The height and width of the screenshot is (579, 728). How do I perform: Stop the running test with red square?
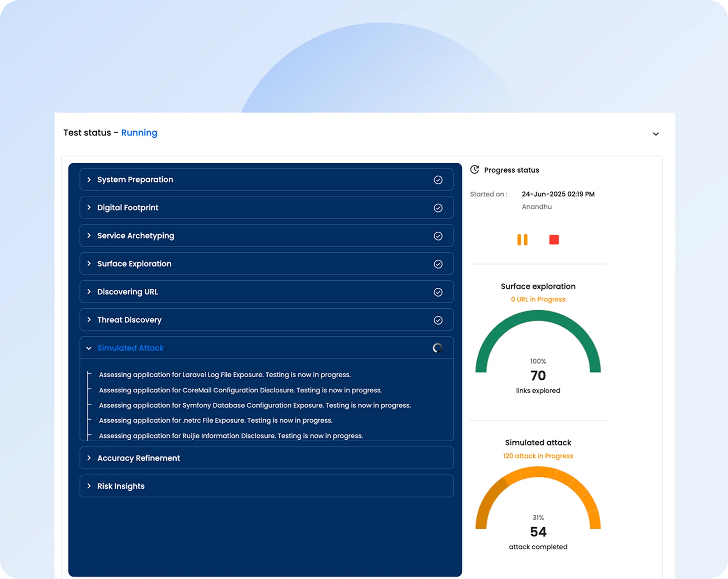coord(554,240)
